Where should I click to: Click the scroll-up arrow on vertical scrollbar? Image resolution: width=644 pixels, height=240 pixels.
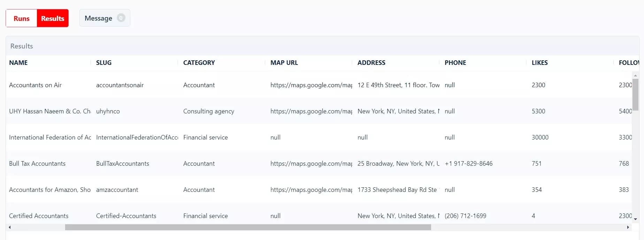click(635, 75)
